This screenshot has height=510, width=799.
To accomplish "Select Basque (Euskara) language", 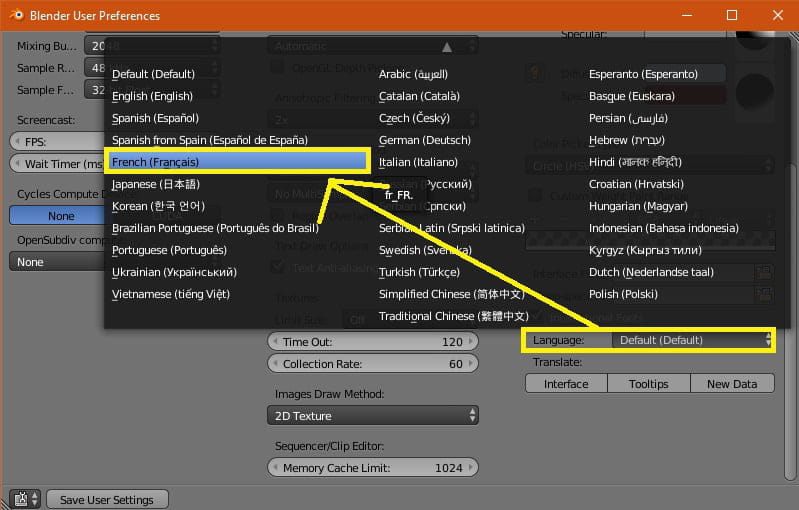I will coord(632,96).
